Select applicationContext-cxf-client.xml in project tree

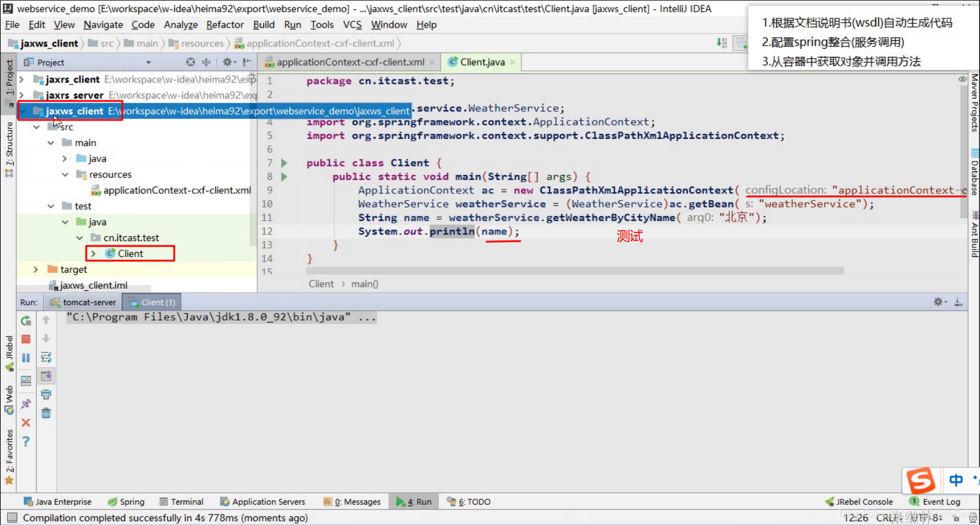(171, 190)
